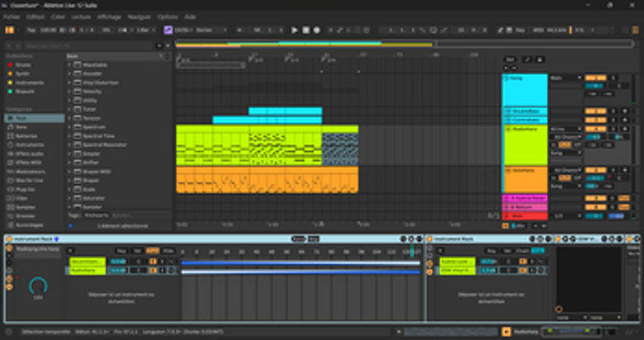The width and height of the screenshot is (644, 340).
Task: Click the Radioharp icon in status bar
Action: click(x=506, y=332)
